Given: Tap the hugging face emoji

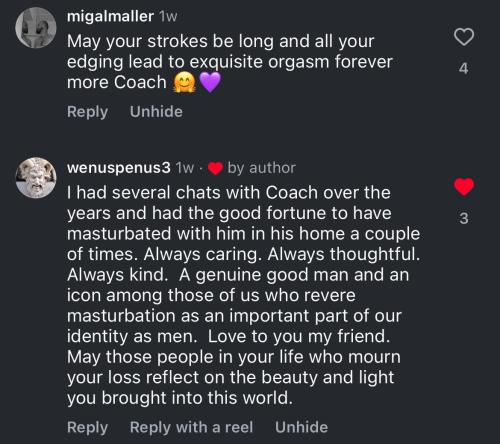Looking at the screenshot, I should [x=184, y=83].
